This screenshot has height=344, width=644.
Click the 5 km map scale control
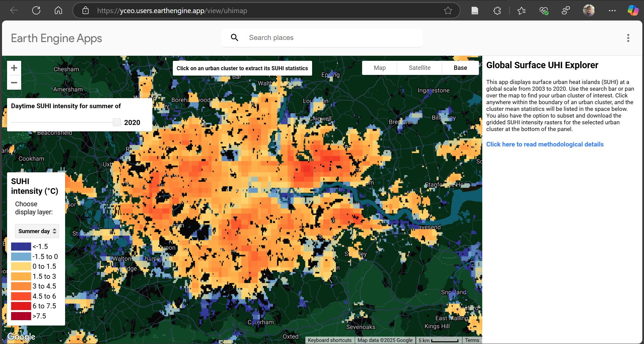pos(438,340)
